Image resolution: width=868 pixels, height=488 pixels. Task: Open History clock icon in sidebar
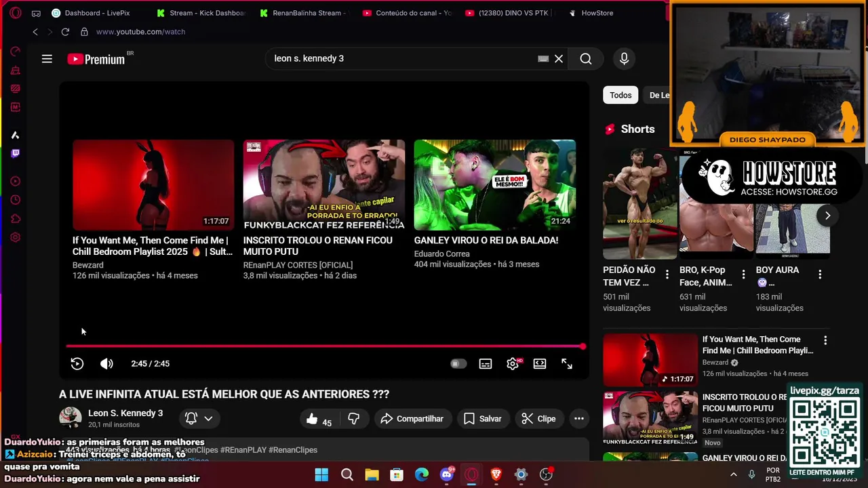coord(15,200)
